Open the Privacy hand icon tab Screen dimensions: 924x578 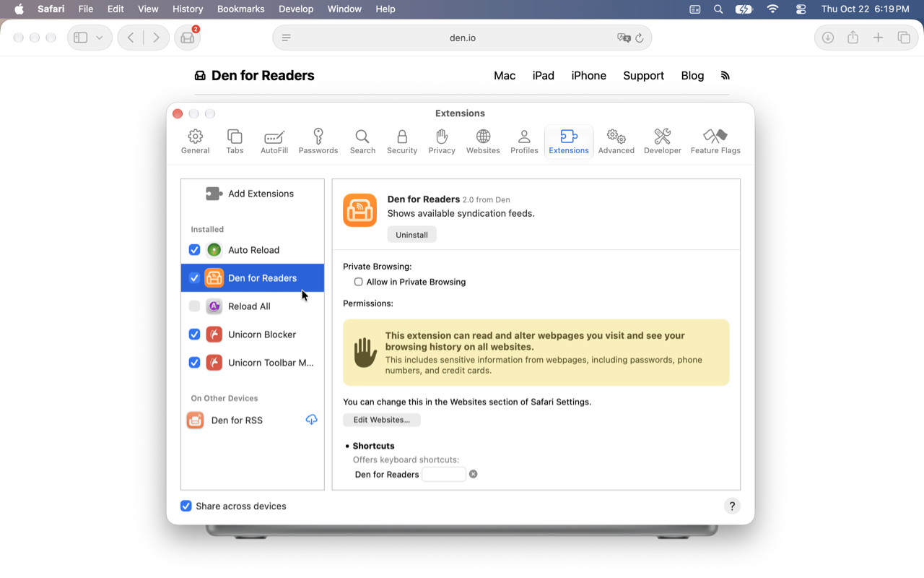pyautogui.click(x=442, y=142)
